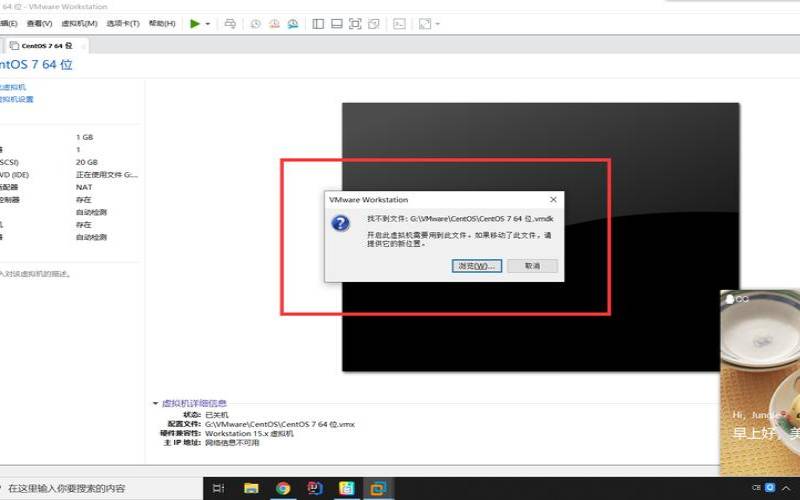The image size is (800, 500).
Task: Open File Explorer from the taskbar
Action: [251, 488]
